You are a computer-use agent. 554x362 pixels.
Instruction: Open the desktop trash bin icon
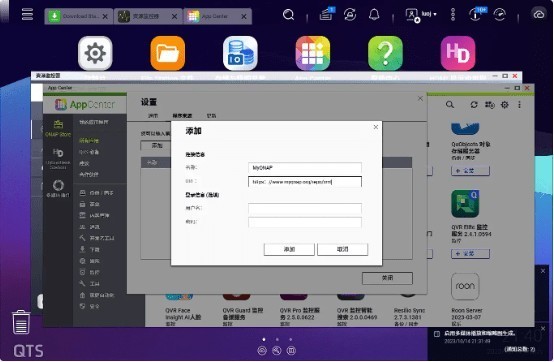pos(21,322)
